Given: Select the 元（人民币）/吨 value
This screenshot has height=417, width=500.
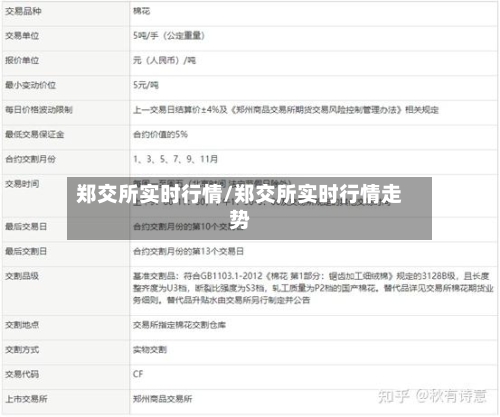Looking at the screenshot, I should coord(165,60).
